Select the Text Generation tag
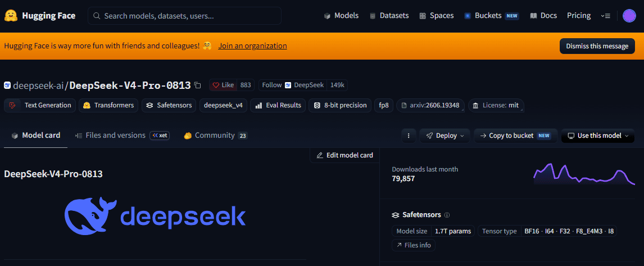Image resolution: width=644 pixels, height=266 pixels. (40, 105)
